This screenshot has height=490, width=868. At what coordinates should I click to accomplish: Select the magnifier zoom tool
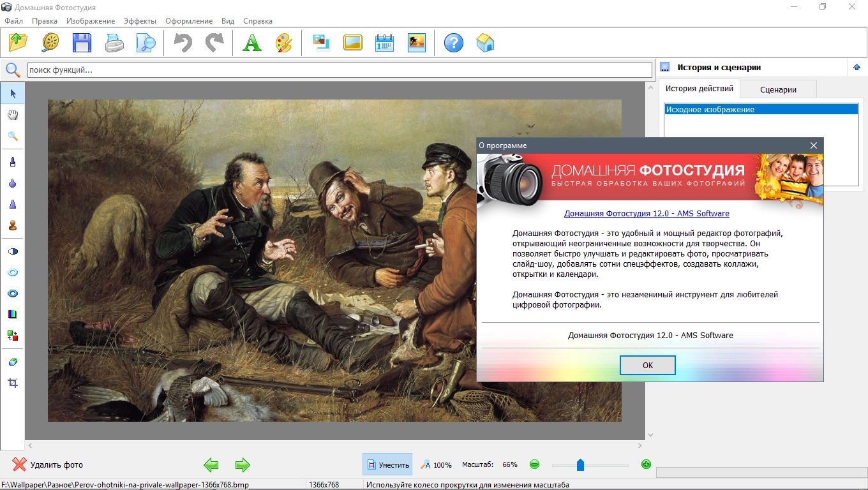click(13, 136)
